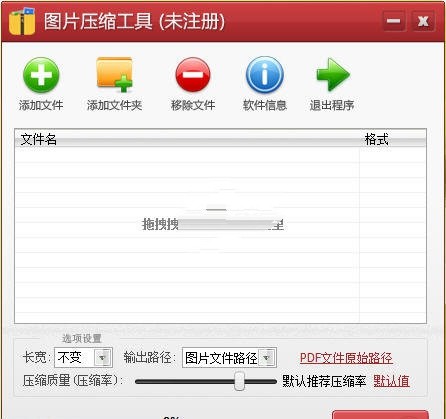This screenshot has height=419, width=446.
Task: Expand the 长宽 dropdown arrow
Action: 102,358
